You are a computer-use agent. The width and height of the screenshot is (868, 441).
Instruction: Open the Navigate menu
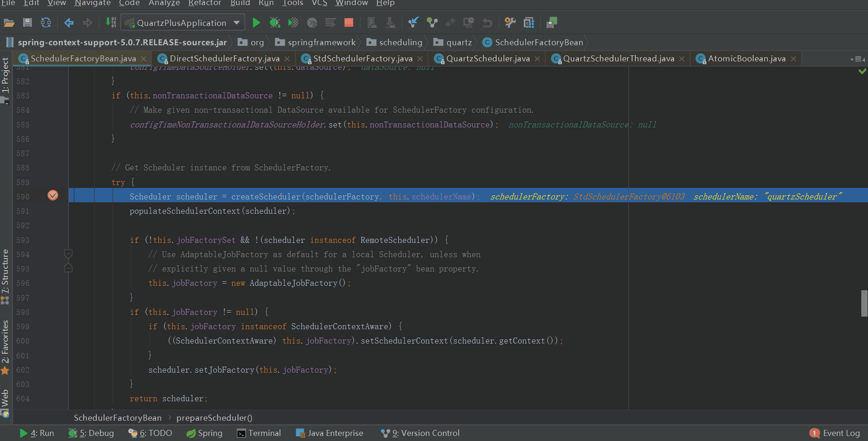point(93,3)
